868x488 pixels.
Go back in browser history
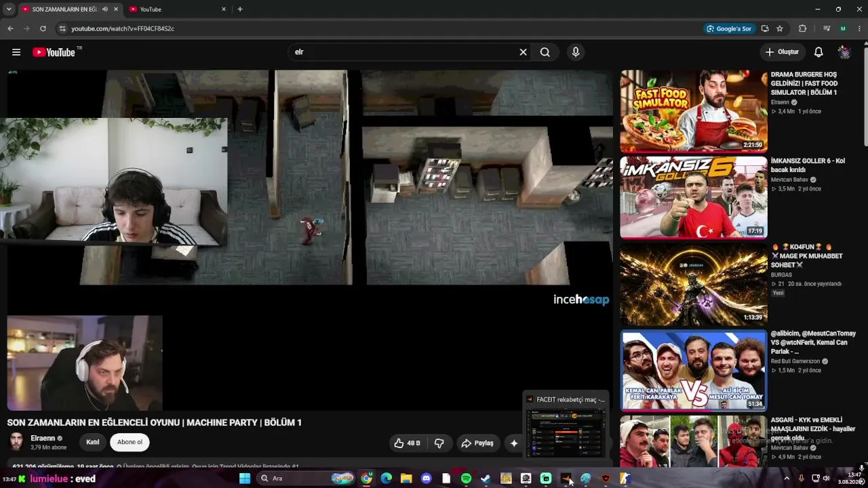pyautogui.click(x=10, y=28)
